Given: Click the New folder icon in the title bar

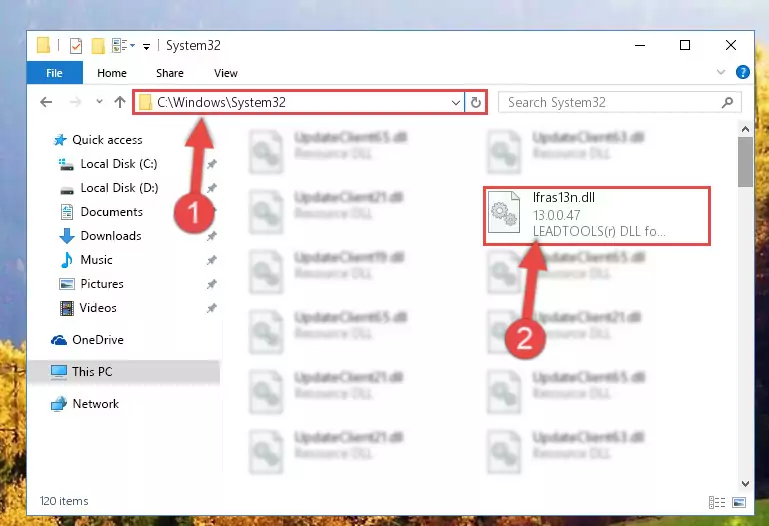Looking at the screenshot, I should 98,46.
